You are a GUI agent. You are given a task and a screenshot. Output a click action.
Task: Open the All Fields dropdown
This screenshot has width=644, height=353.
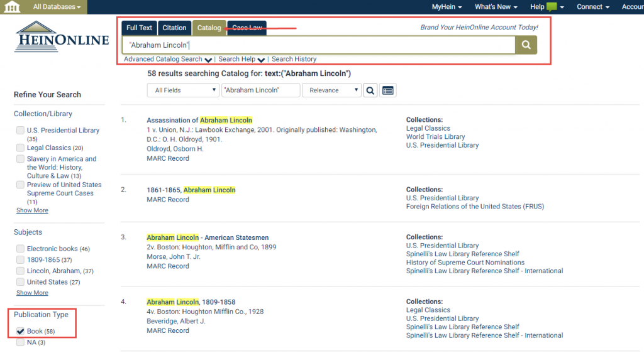pos(183,90)
